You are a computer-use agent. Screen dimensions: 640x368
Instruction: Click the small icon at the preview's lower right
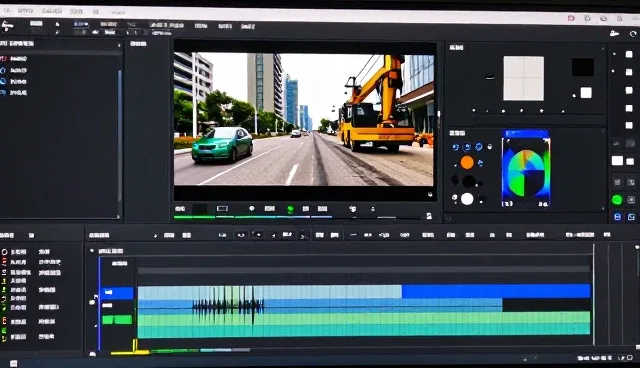pyautogui.click(x=430, y=195)
